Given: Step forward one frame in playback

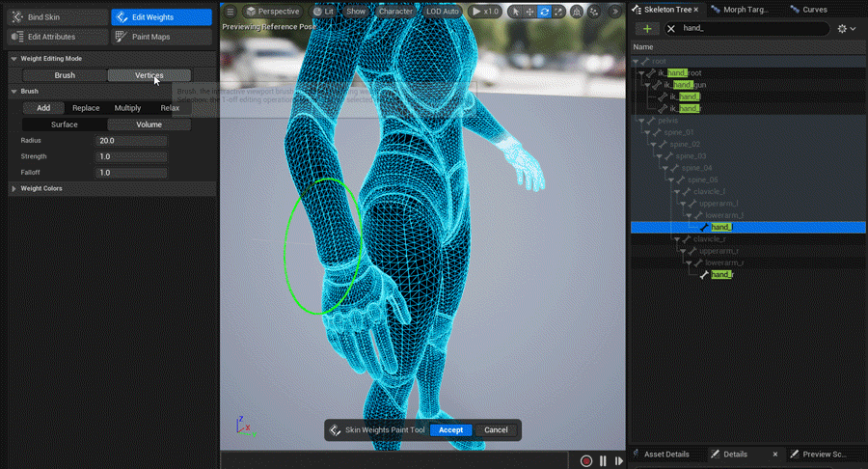Looking at the screenshot, I should point(619,460).
